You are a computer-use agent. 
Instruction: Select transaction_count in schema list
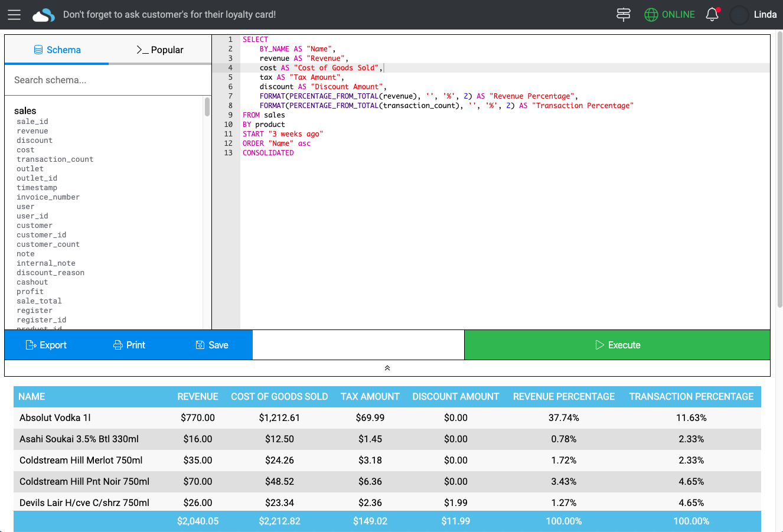tap(55, 159)
